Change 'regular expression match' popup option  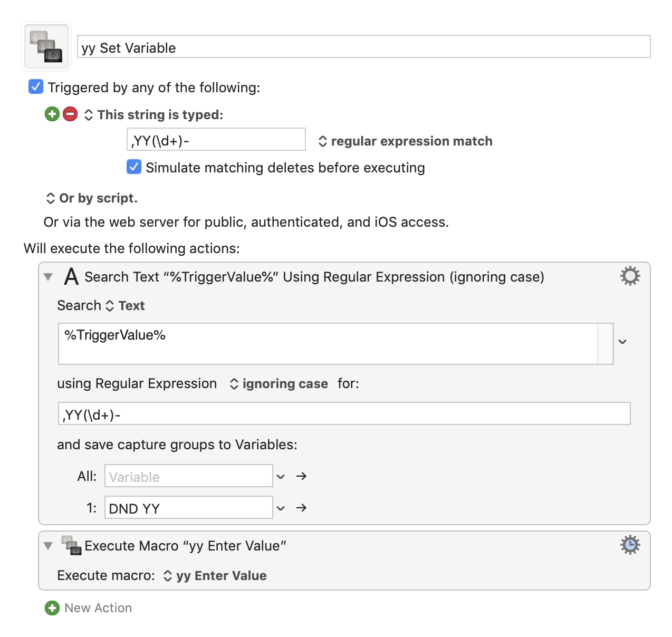tap(405, 141)
